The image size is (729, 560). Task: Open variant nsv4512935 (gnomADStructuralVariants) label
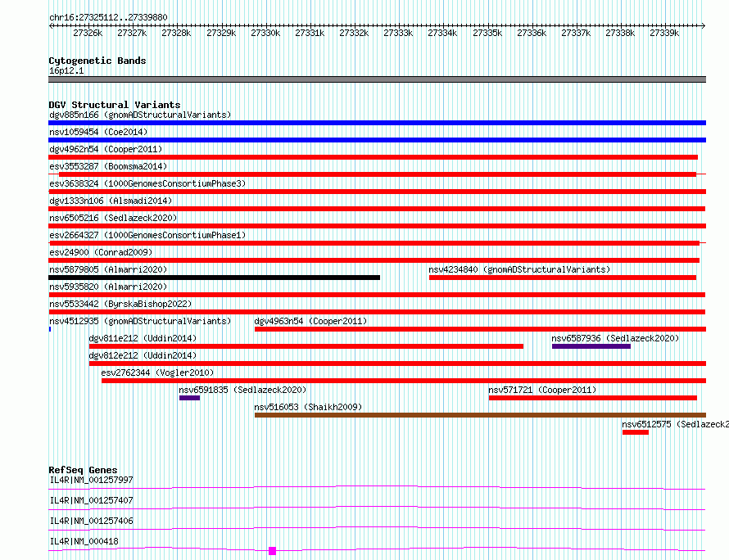coord(140,321)
